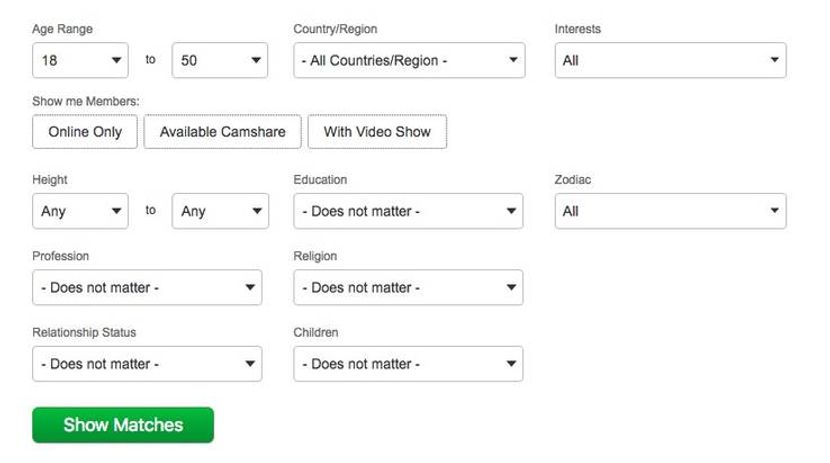
Task: Open the maximum Height dropdown
Action: 220,211
